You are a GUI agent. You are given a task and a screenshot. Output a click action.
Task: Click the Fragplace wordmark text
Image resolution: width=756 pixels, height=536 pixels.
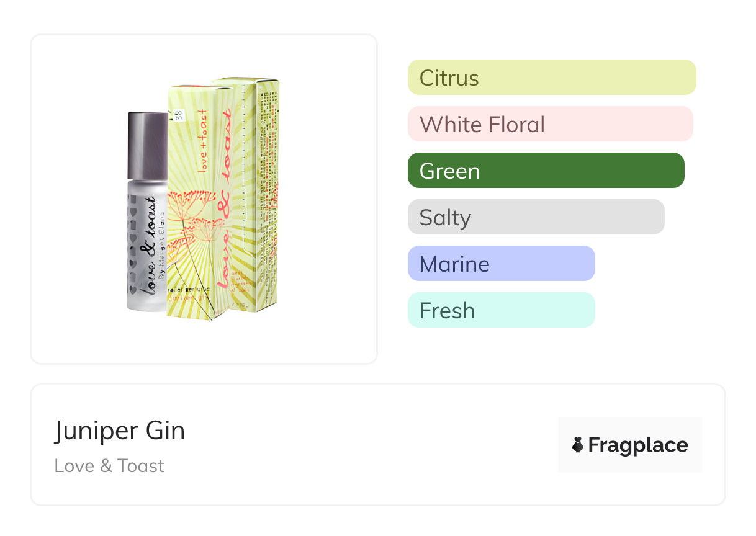(638, 445)
